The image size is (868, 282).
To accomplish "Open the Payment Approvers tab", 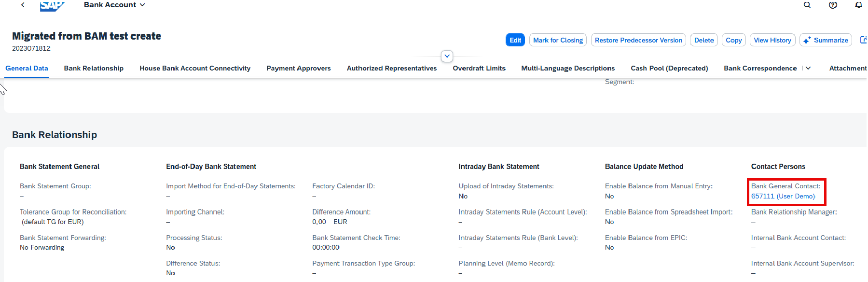I will (x=299, y=68).
